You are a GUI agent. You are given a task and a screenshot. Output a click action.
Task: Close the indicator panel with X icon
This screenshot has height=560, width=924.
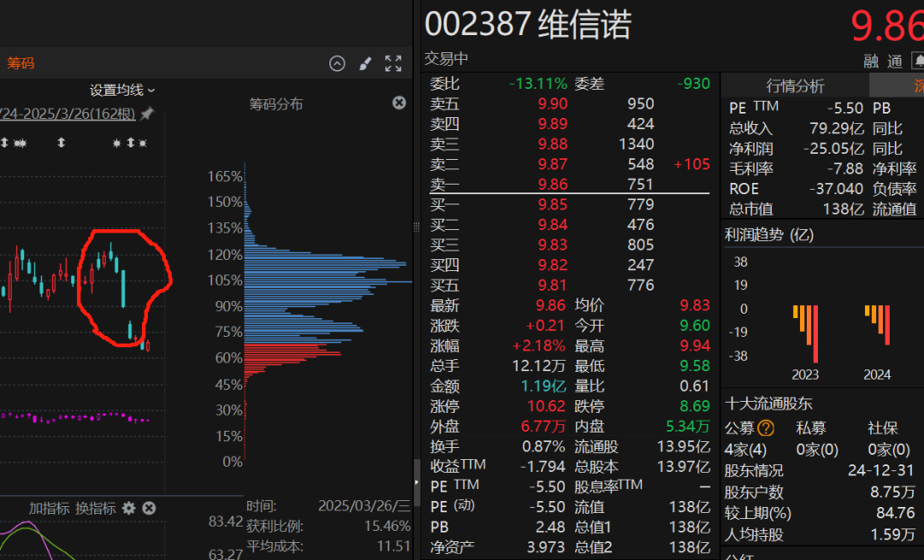[149, 508]
